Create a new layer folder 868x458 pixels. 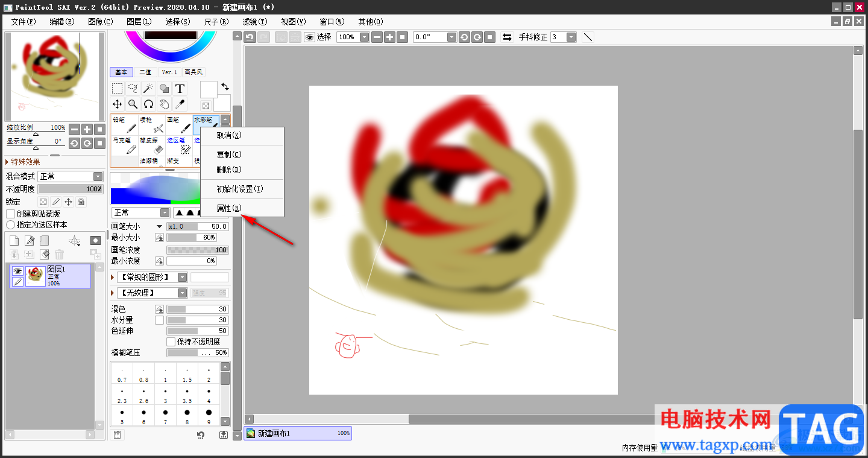[44, 241]
